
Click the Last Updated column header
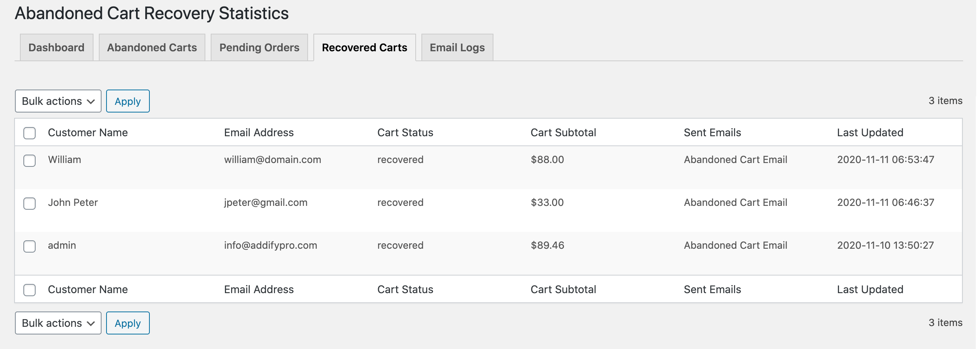click(x=869, y=132)
